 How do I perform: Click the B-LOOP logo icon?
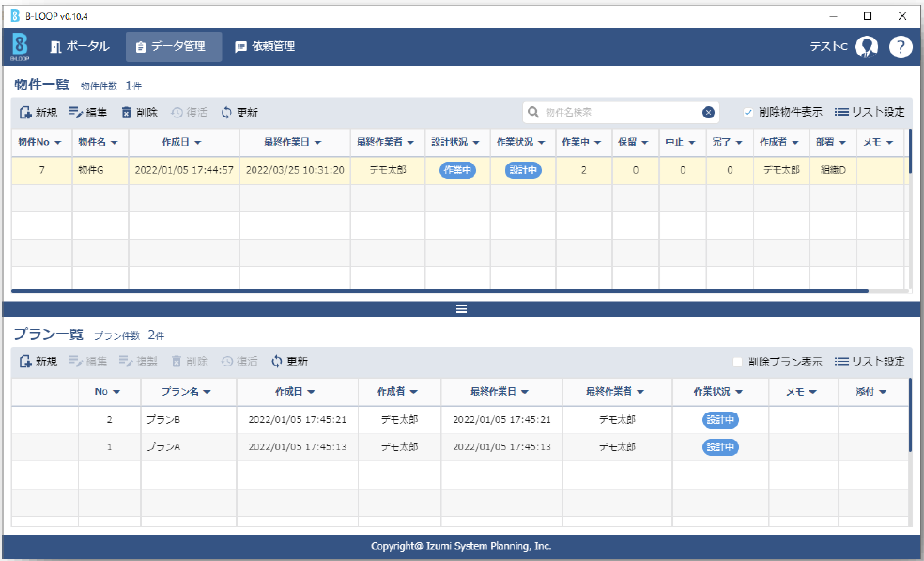pos(20,46)
